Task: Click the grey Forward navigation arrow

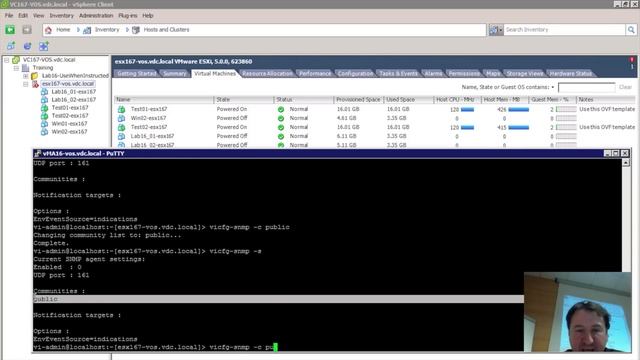Action: (27, 29)
